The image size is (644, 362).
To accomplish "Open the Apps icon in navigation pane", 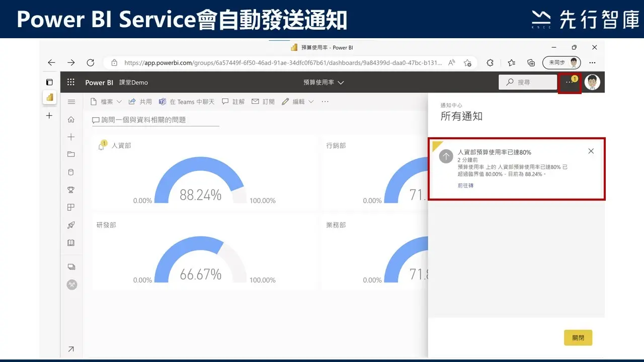I will click(x=71, y=207).
